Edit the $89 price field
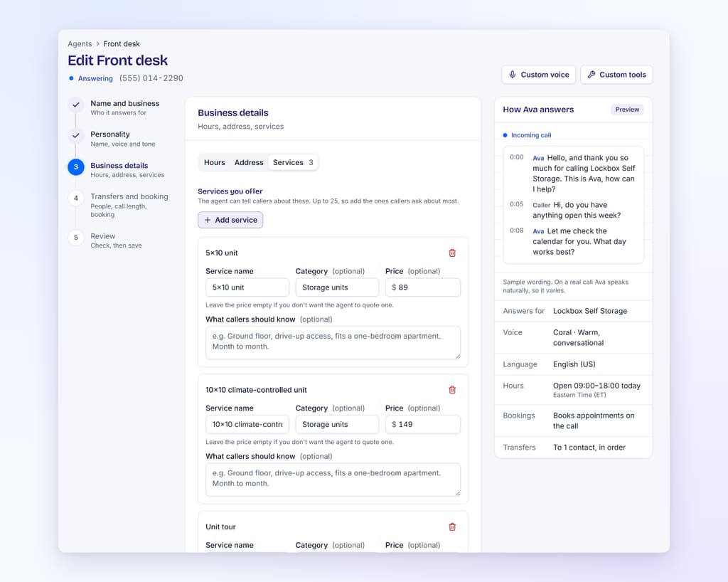Image resolution: width=728 pixels, height=582 pixels. [x=422, y=287]
